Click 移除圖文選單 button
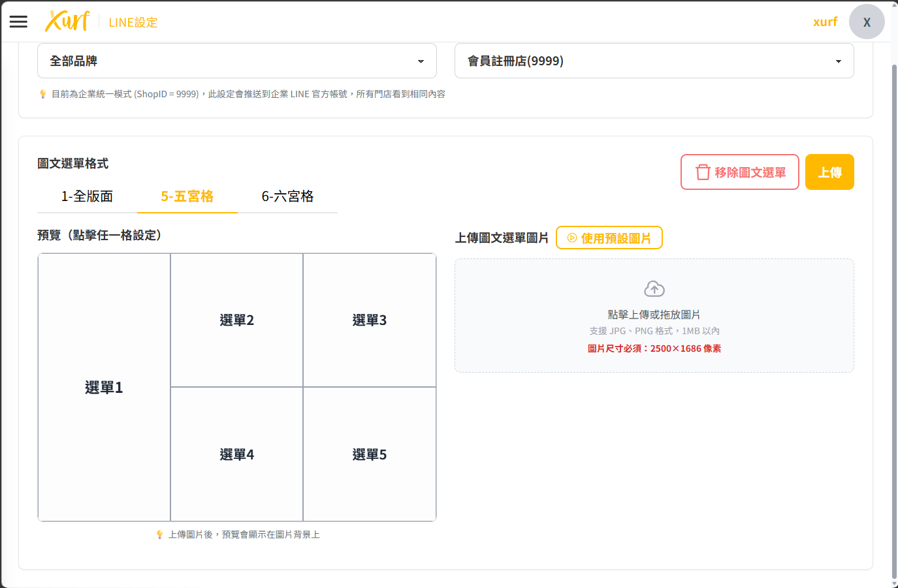The height and width of the screenshot is (588, 898). (740, 172)
